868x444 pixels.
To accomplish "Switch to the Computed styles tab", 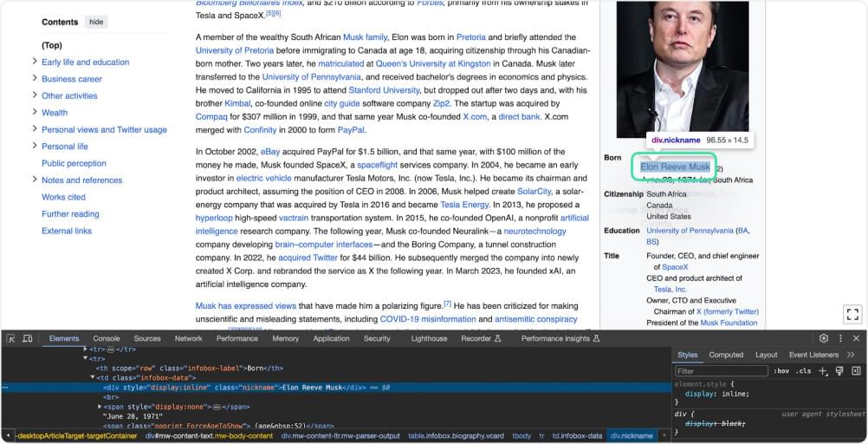I will click(x=726, y=355).
